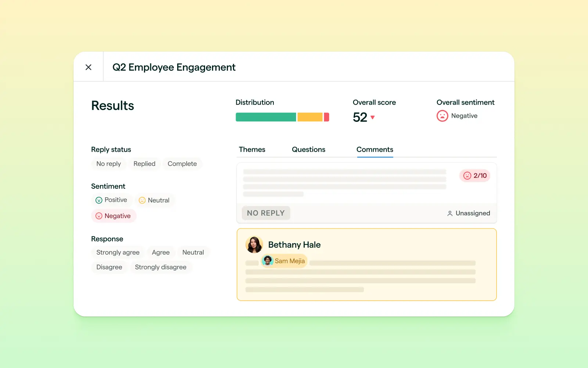
Task: Switch to the Questions tab
Action: (308, 149)
